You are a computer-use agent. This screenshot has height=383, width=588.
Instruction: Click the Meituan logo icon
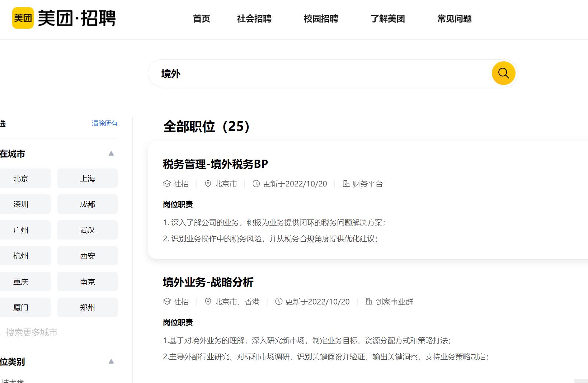coord(23,18)
